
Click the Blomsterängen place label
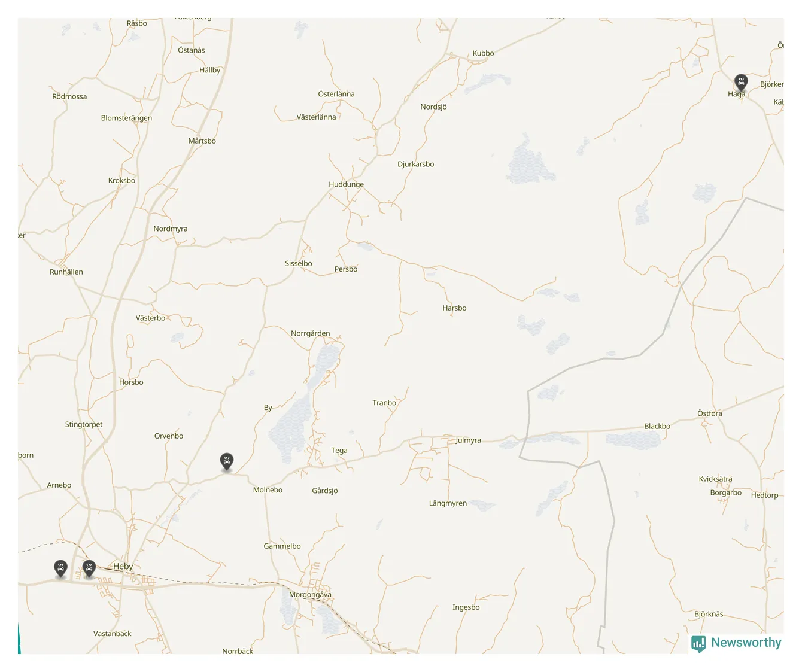126,118
